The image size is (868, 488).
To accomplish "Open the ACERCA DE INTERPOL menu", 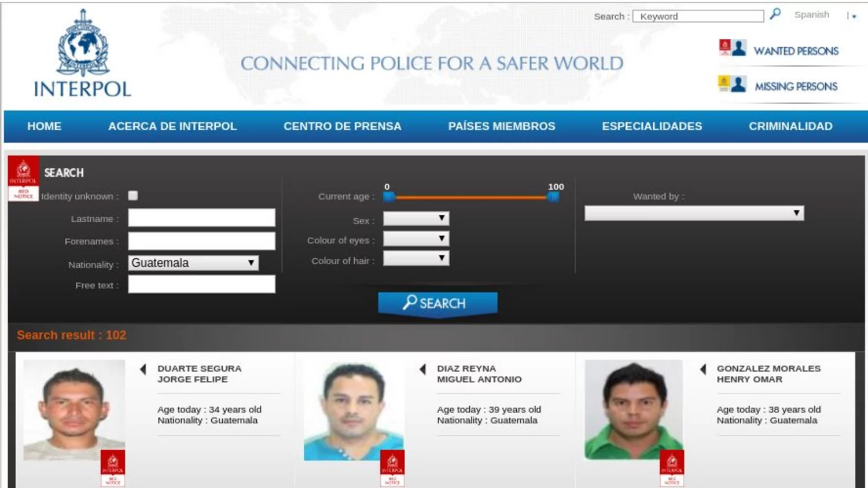I will click(172, 126).
